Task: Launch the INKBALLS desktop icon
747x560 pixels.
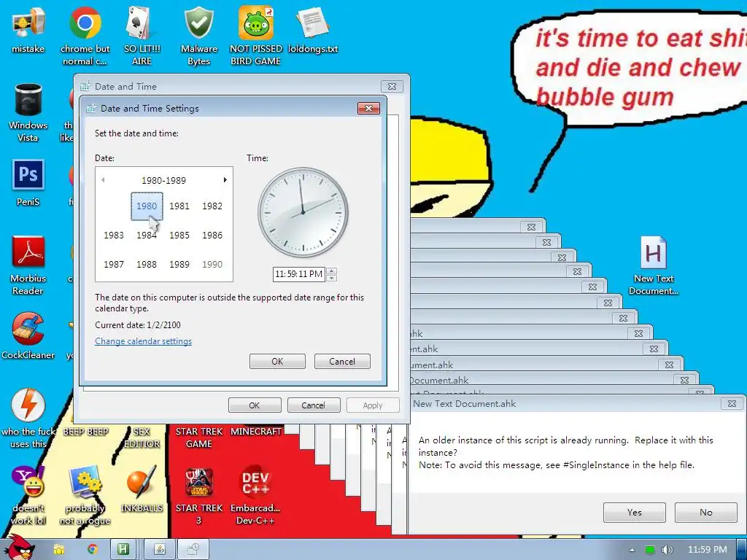Action: 142,489
